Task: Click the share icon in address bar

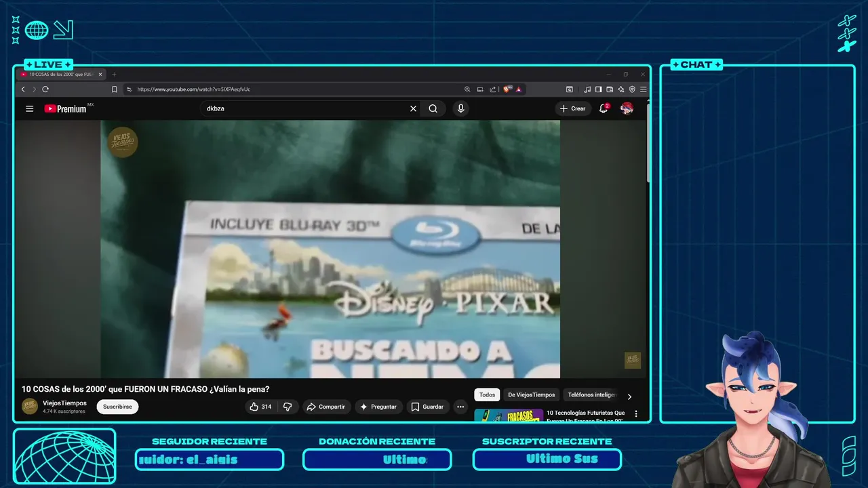Action: click(493, 89)
